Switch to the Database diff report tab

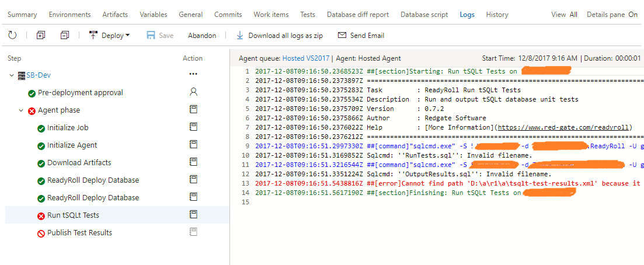(357, 15)
